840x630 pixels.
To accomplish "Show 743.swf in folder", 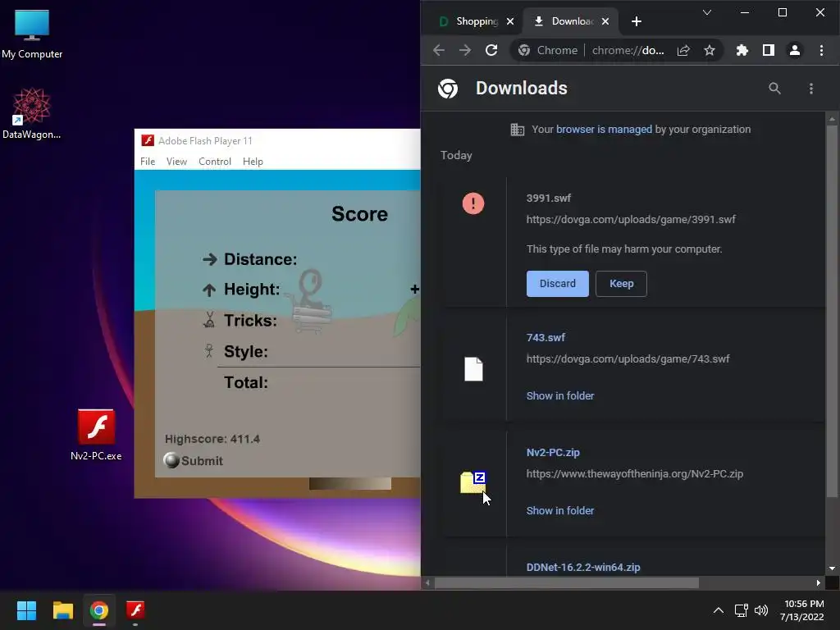I will [x=559, y=396].
